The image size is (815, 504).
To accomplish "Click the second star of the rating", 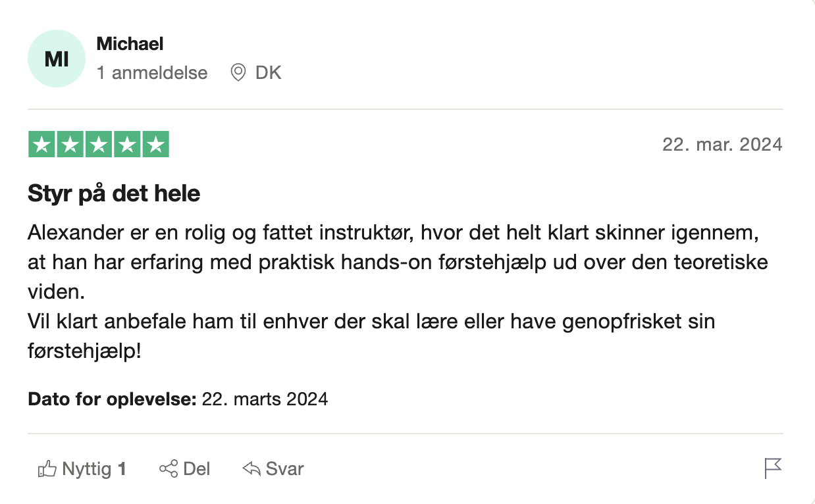I will coord(70,144).
